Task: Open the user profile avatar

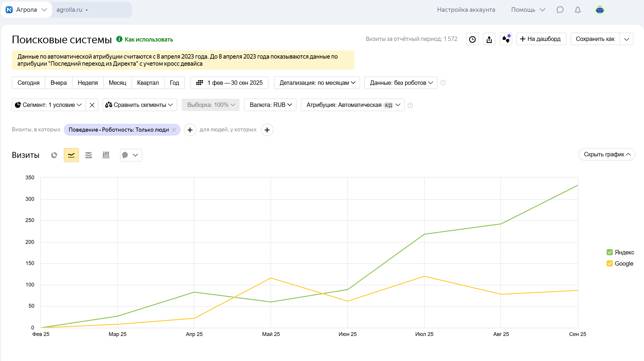Action: (x=600, y=10)
